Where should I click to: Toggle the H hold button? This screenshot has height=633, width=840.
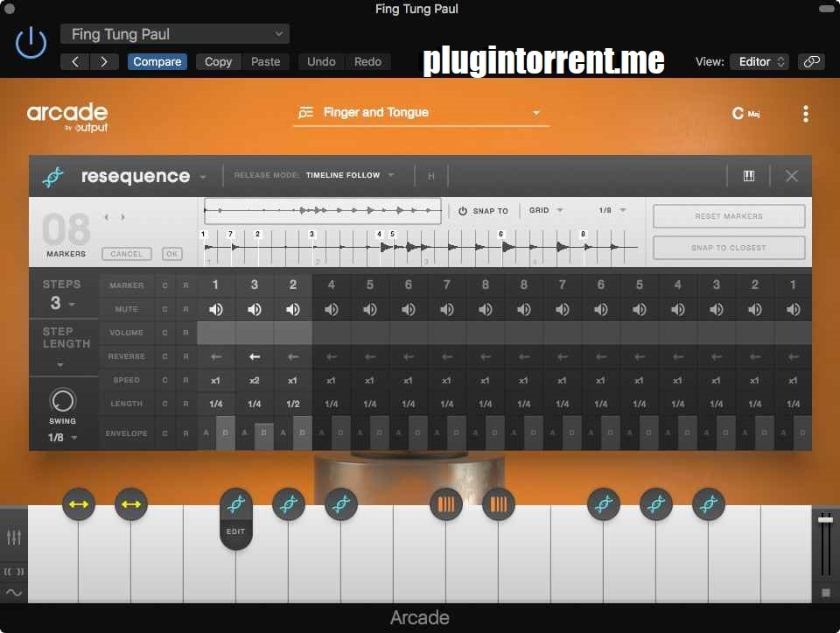[430, 176]
